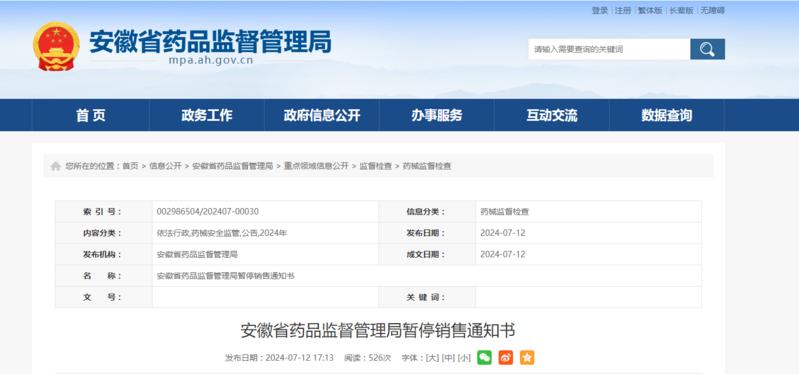Click 监督检查 in the breadcrumb
The height and width of the screenshot is (374, 799).
(376, 166)
